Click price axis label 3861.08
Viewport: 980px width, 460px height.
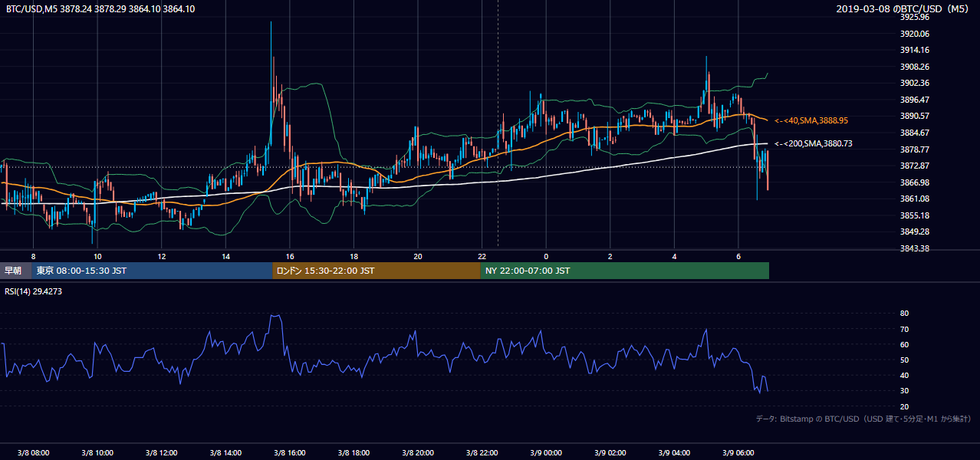click(x=915, y=199)
